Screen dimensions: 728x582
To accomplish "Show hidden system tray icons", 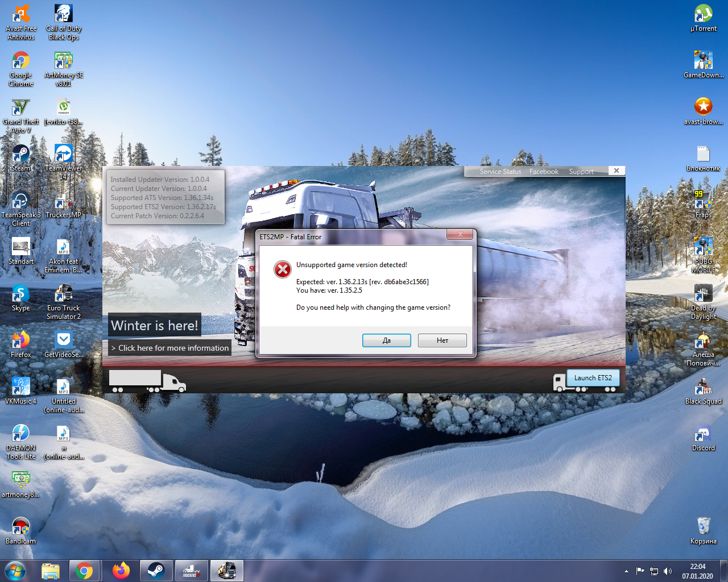I will (626, 571).
